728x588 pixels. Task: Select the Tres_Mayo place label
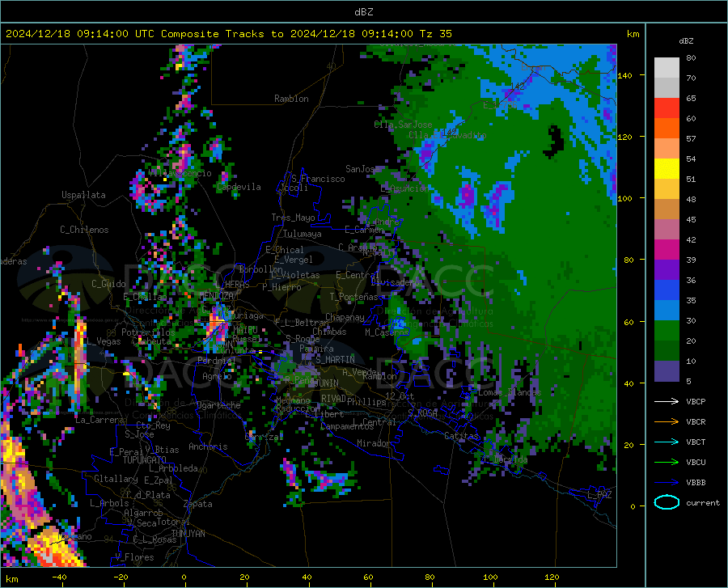click(293, 218)
